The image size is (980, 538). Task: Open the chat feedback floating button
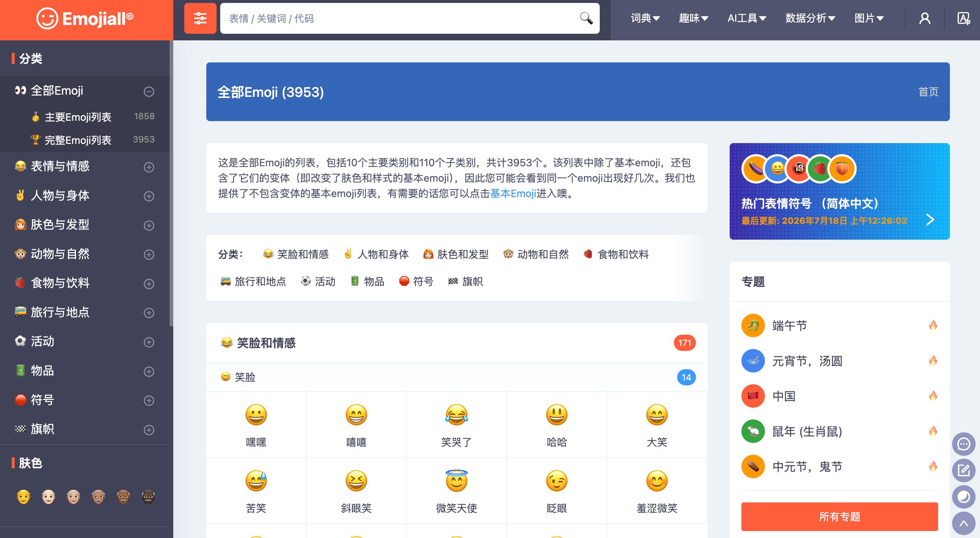pyautogui.click(x=963, y=444)
